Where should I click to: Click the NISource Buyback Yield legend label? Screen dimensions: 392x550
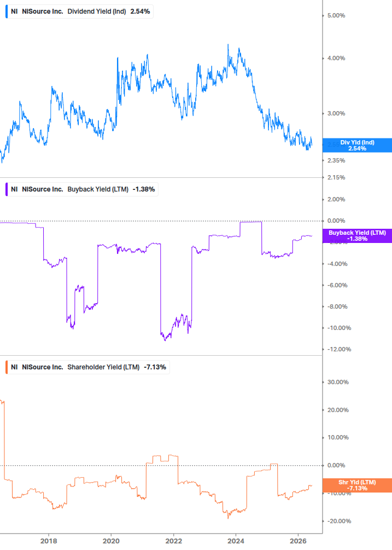coord(82,189)
